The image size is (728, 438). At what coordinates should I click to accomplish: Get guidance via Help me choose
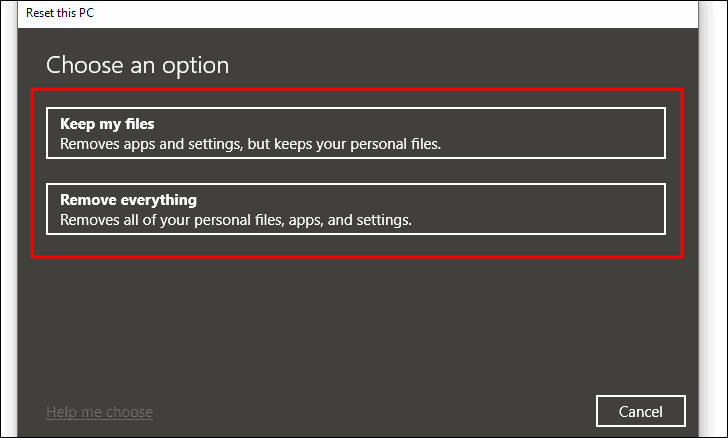pyautogui.click(x=99, y=412)
